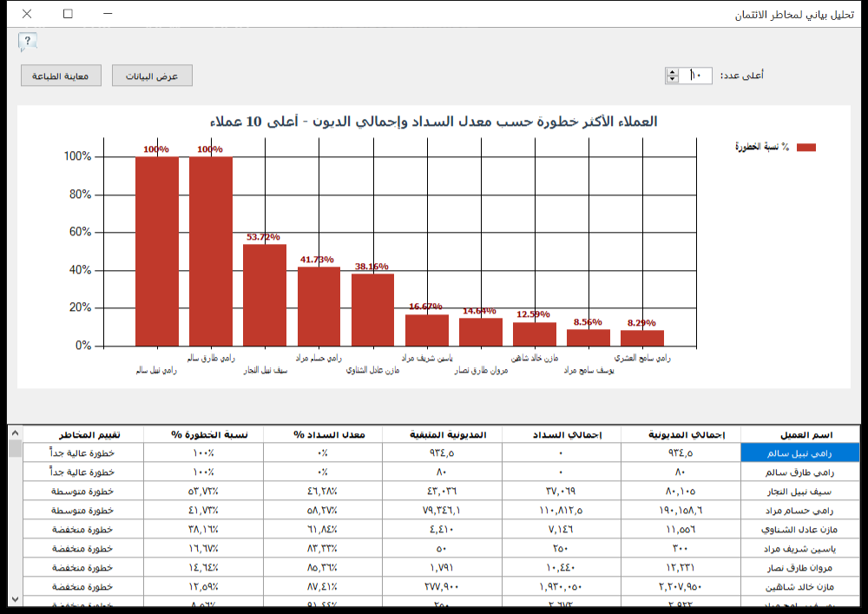Viewport: 868px width, 614px height.
Task: Click the chart title text
Action: [x=433, y=122]
